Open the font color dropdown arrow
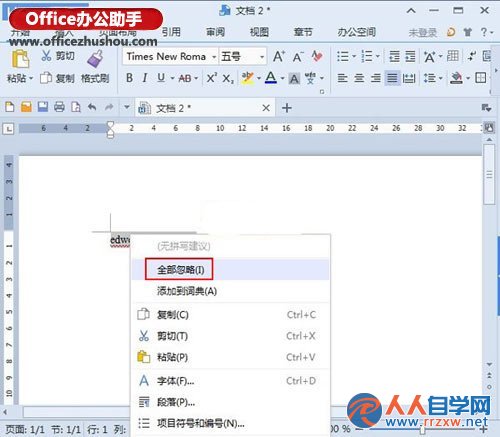 (x=282, y=78)
